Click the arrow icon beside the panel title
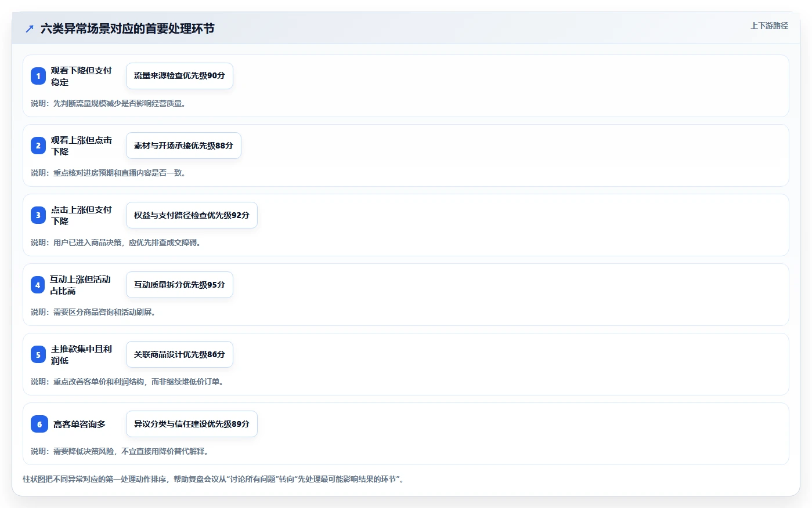This screenshot has height=508, width=812. pos(30,28)
